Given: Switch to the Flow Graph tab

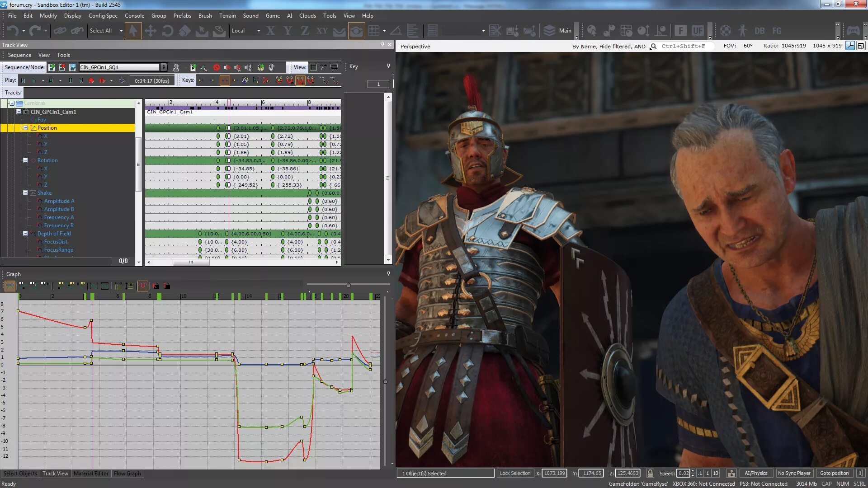Looking at the screenshot, I should coord(127,474).
